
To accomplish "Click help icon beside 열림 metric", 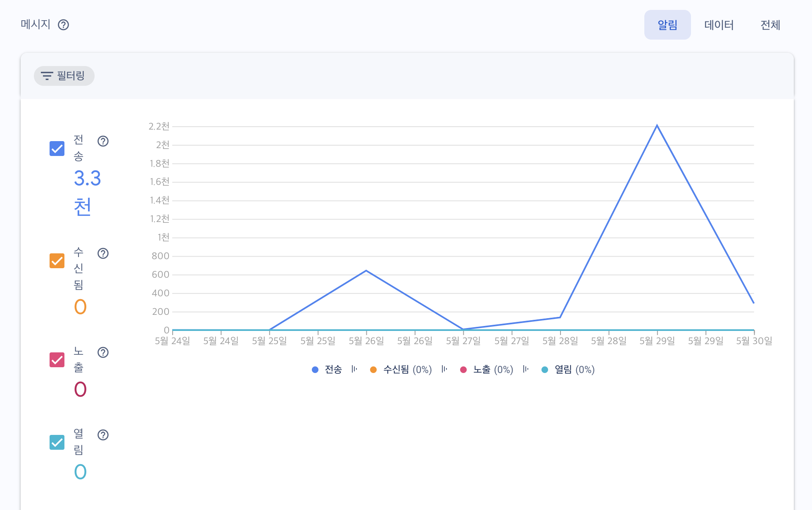I will point(103,435).
